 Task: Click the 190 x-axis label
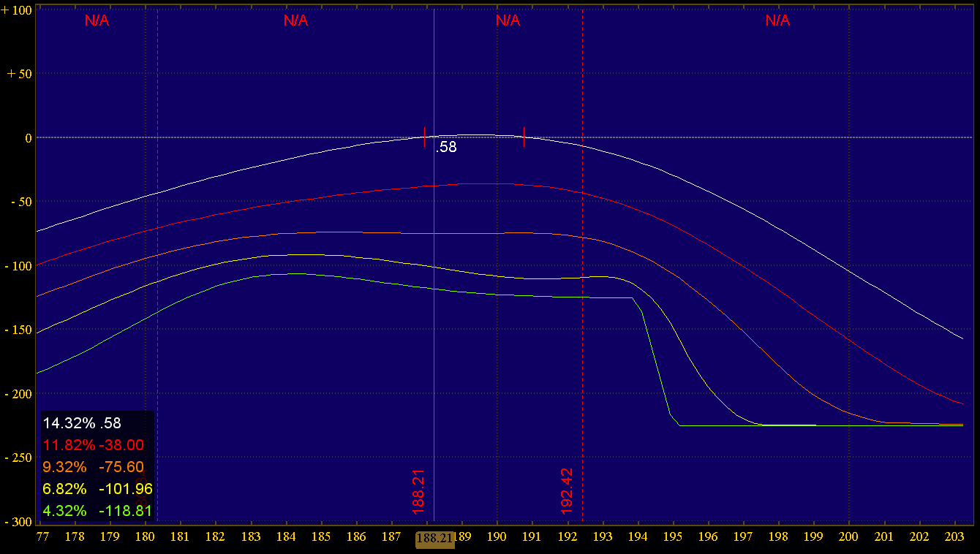497,537
